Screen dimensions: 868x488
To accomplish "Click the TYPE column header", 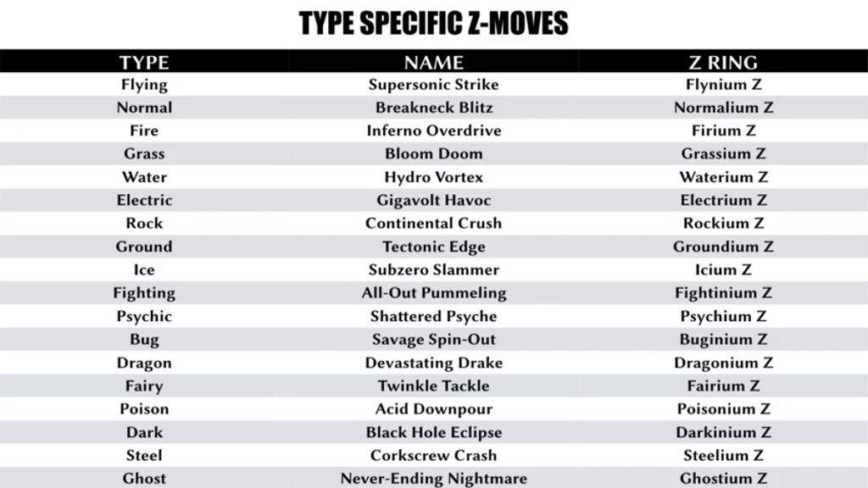I will pos(144,62).
